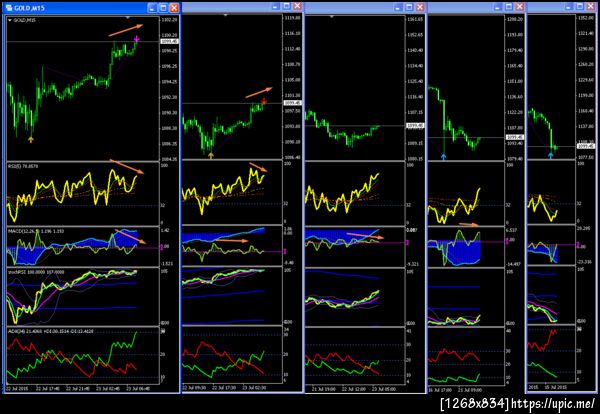600x414 pixels.
Task: Click current price tag in second window
Action: [x=292, y=103]
